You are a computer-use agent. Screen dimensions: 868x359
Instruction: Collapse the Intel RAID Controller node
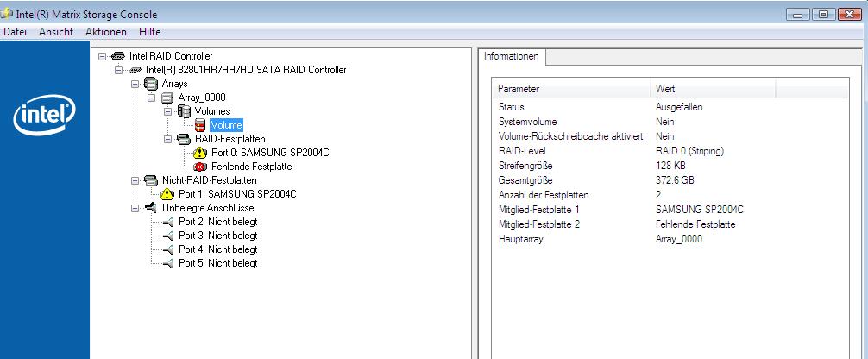point(102,56)
